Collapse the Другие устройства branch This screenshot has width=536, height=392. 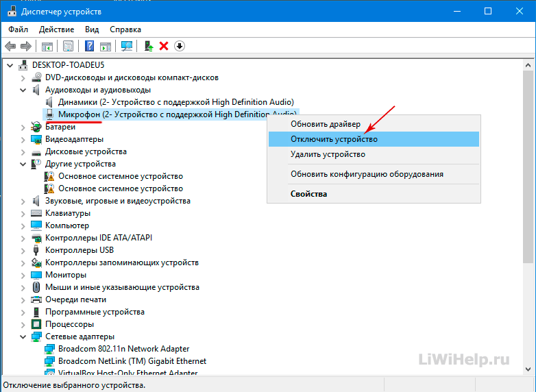[23, 164]
